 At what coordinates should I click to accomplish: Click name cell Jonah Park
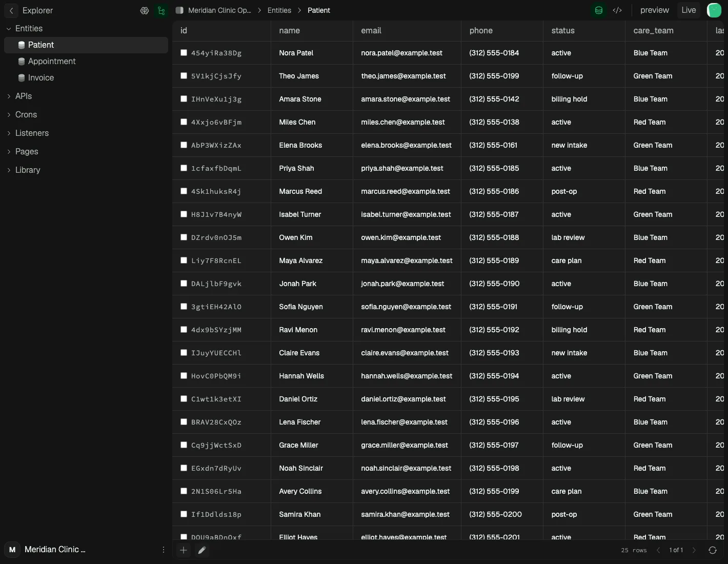click(x=297, y=284)
